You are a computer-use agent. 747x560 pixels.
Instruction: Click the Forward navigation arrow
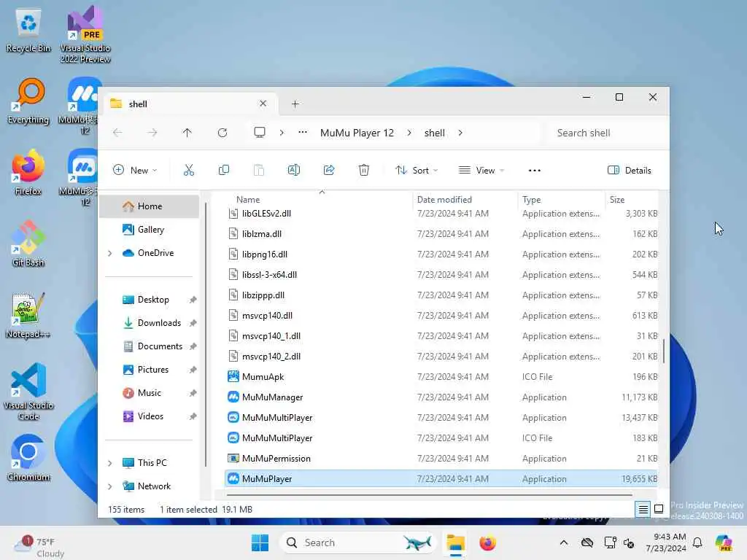pos(152,133)
